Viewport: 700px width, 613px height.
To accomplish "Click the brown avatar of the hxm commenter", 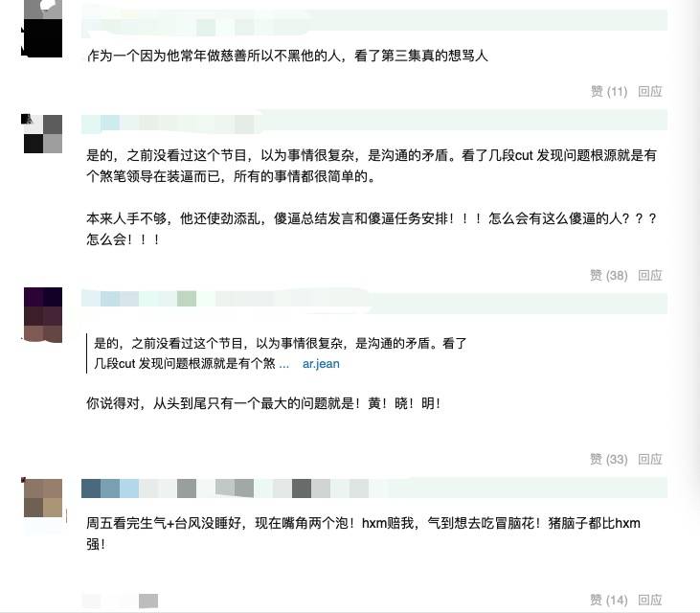I will 43,498.
